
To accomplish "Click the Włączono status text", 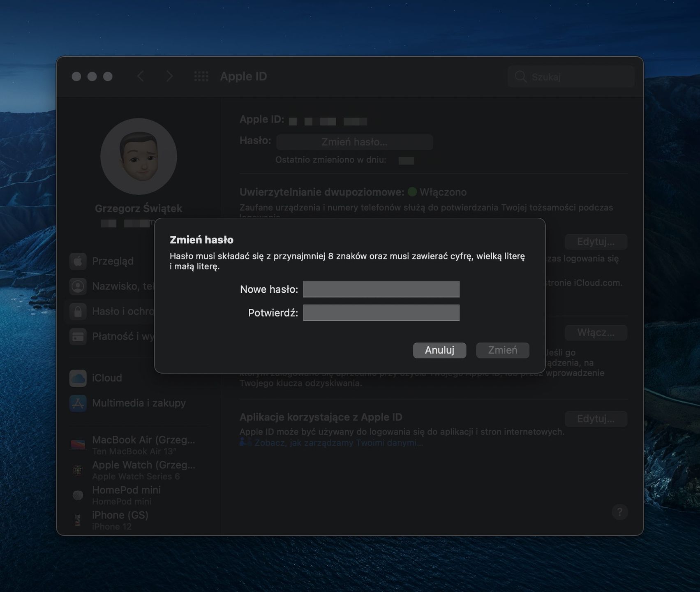I will pyautogui.click(x=443, y=192).
